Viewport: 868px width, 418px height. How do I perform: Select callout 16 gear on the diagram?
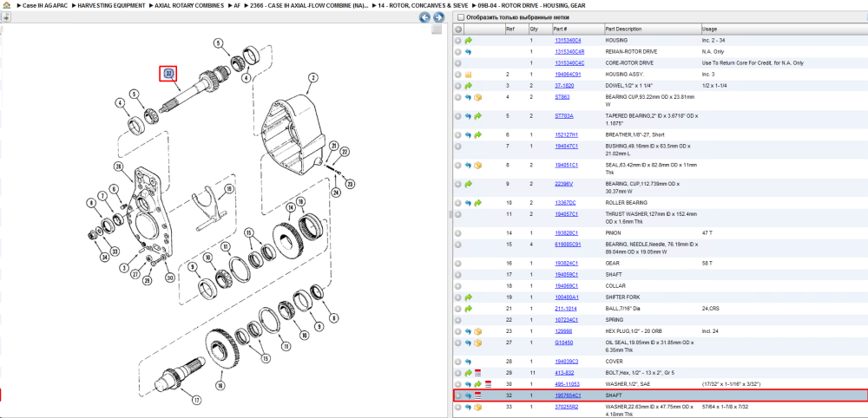pyautogui.click(x=220, y=384)
